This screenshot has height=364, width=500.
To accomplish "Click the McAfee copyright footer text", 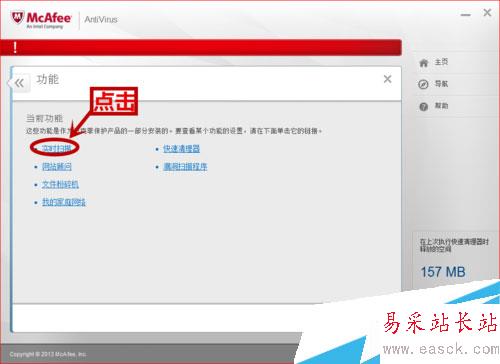I will click(48, 354).
